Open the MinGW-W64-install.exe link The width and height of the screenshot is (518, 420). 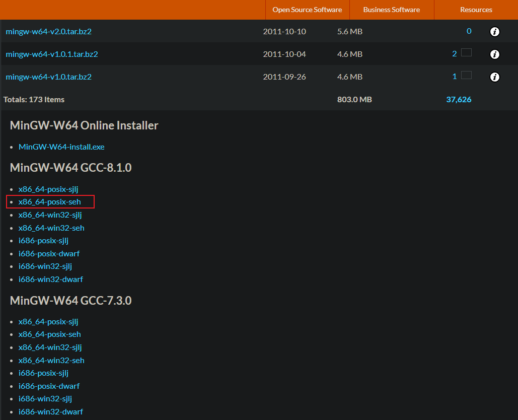click(61, 147)
